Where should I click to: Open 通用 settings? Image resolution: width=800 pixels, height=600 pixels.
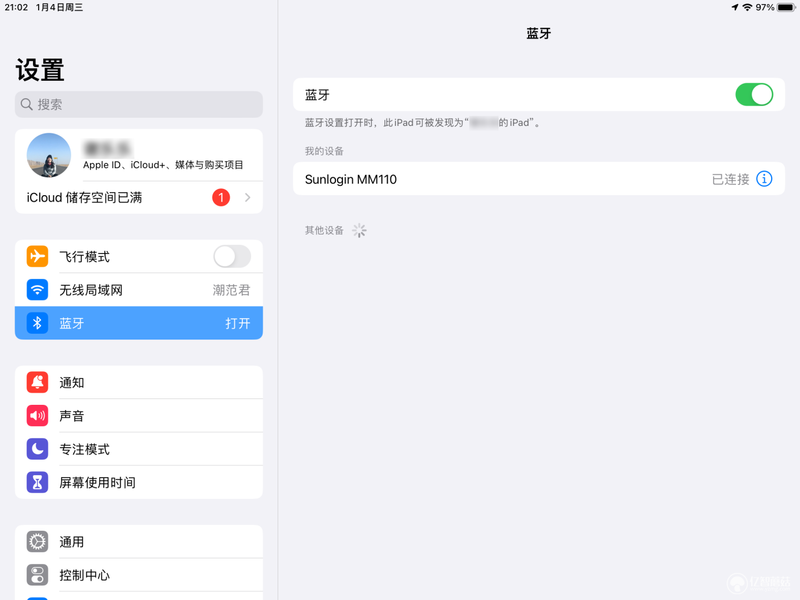point(139,541)
